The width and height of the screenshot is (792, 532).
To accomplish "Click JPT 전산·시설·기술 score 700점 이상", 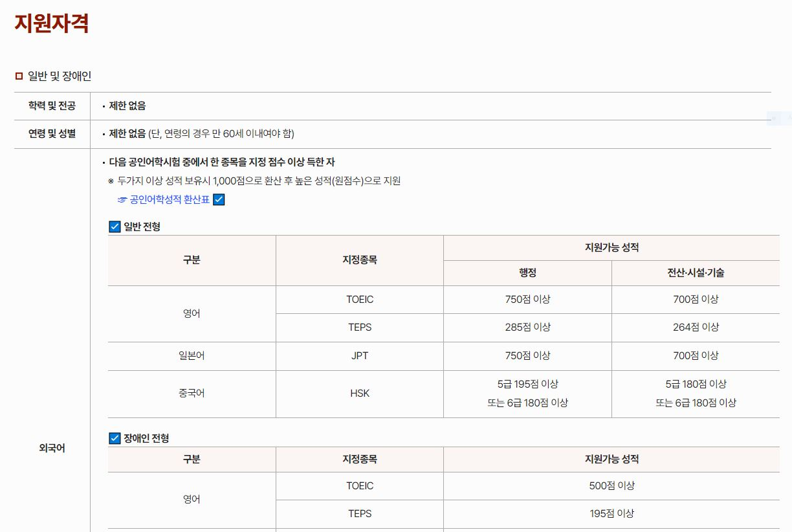I will click(x=696, y=355).
